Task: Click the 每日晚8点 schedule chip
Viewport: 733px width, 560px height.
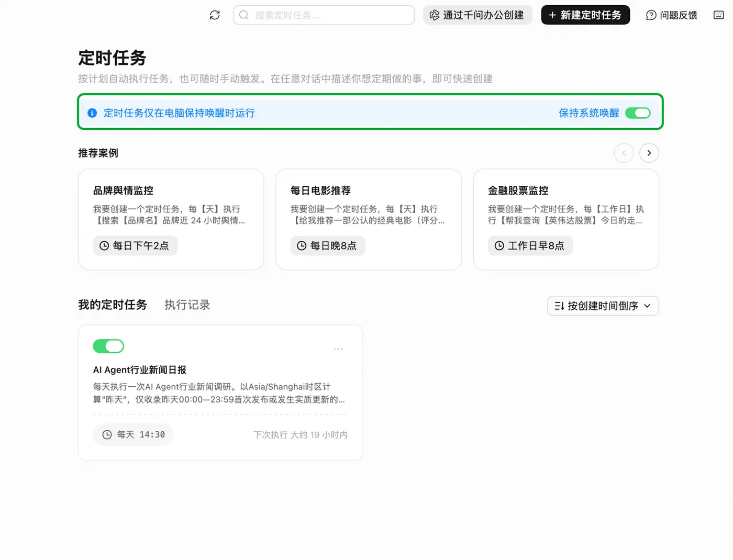Action: coord(328,245)
